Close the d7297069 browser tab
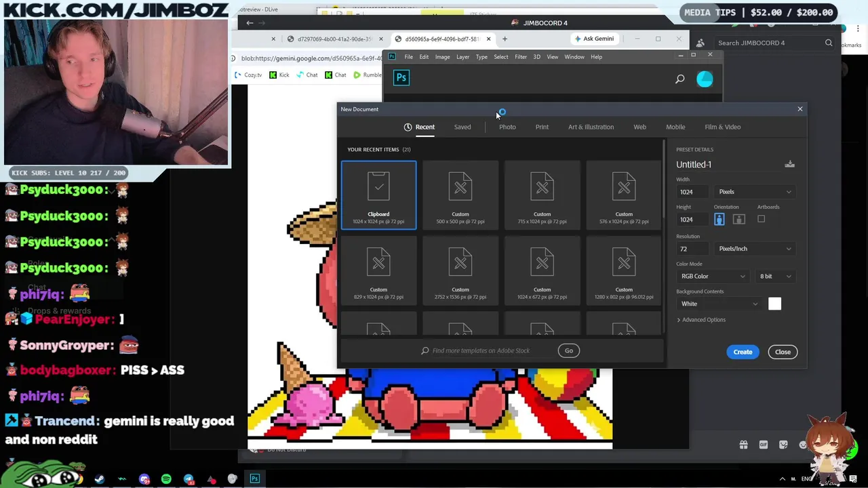Viewport: 868px width, 488px height. click(380, 39)
